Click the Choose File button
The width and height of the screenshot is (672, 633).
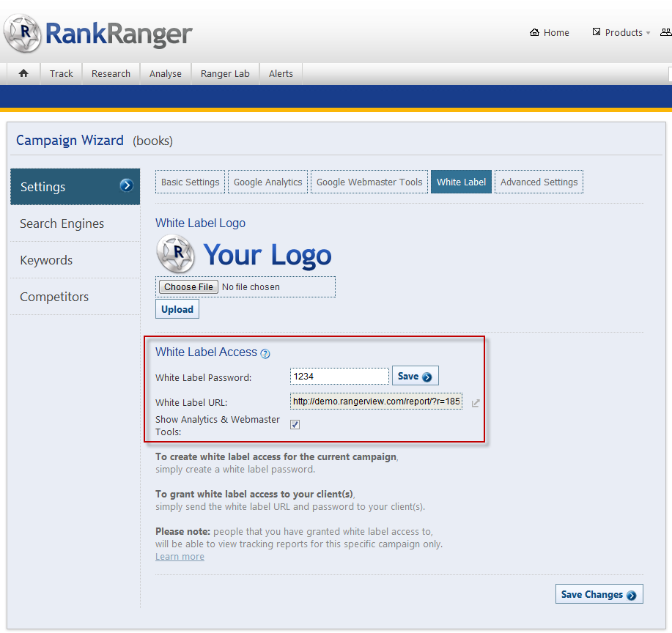188,287
